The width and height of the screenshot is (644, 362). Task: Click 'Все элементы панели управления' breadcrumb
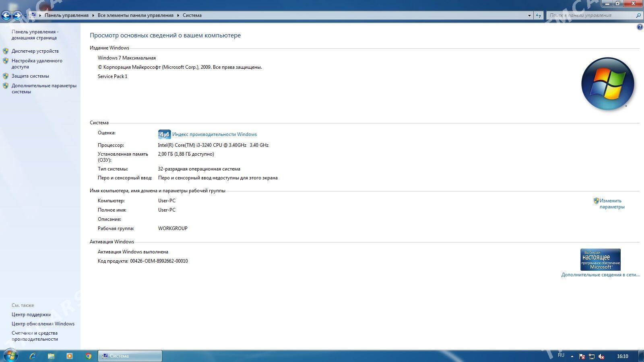click(135, 15)
